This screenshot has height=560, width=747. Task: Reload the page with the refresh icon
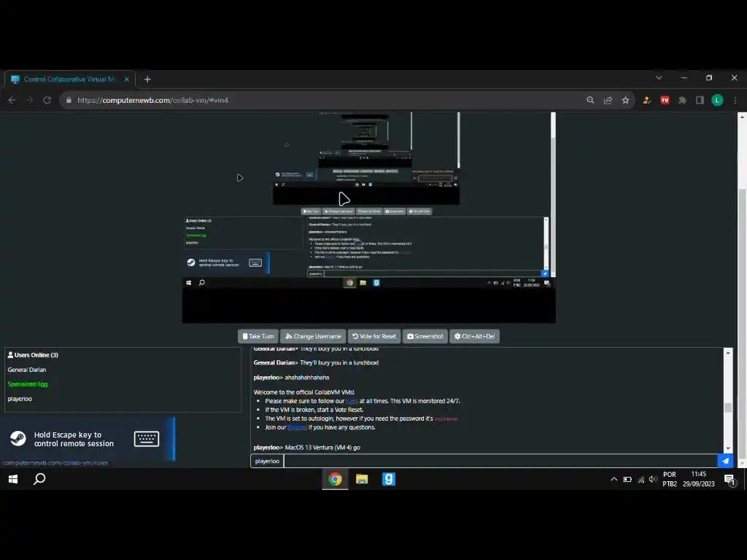coord(47,100)
